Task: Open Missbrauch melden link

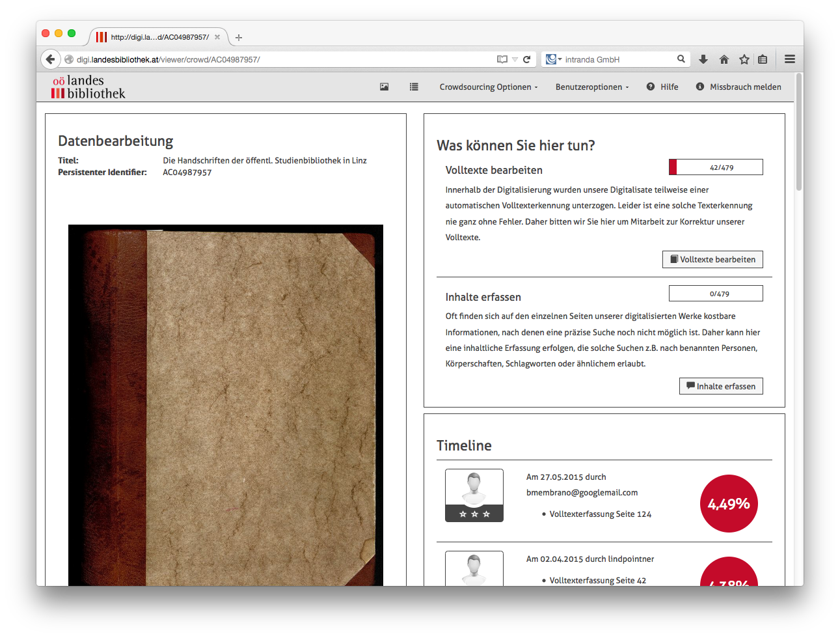Action: 746,87
